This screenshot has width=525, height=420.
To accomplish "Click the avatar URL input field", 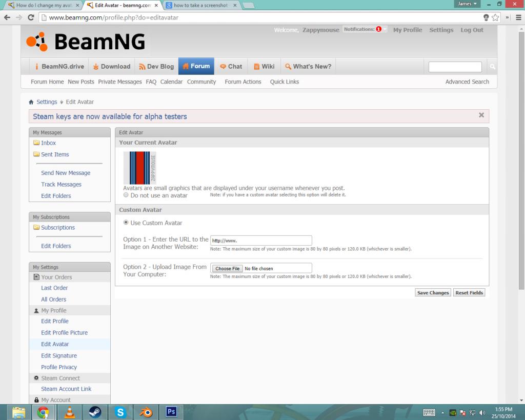I will [261, 241].
